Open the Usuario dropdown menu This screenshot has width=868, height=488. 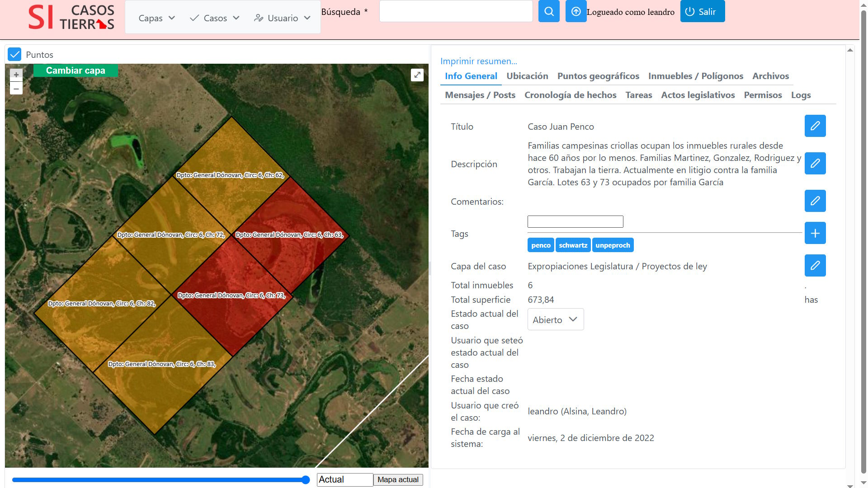click(282, 18)
